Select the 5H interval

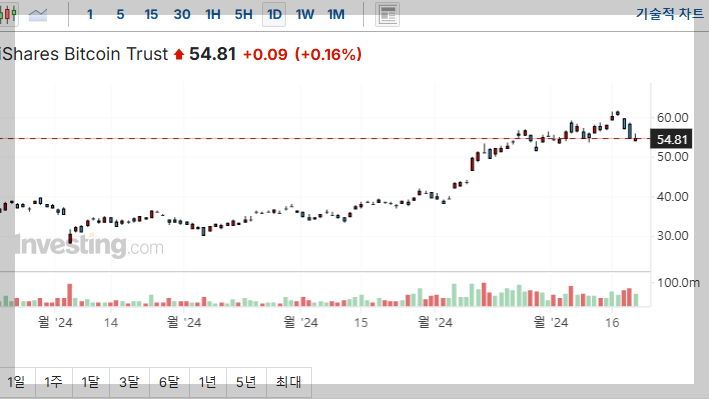click(243, 14)
